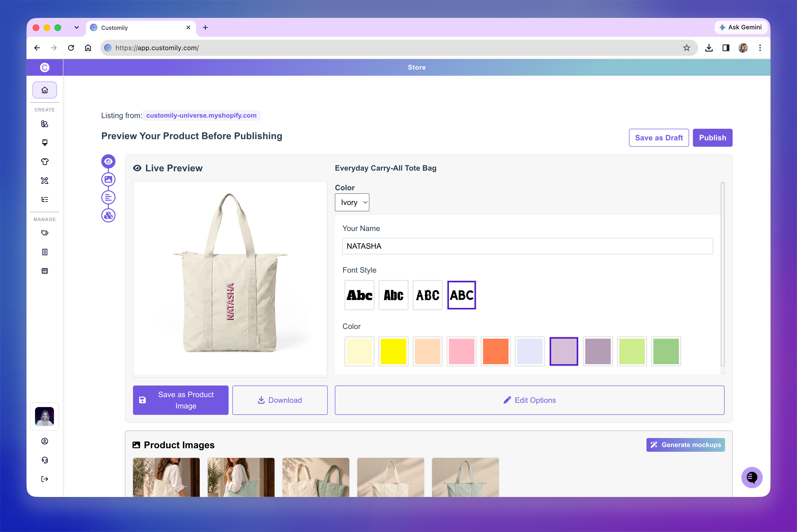Open the browser three-dot menu
The height and width of the screenshot is (532, 797).
point(760,48)
